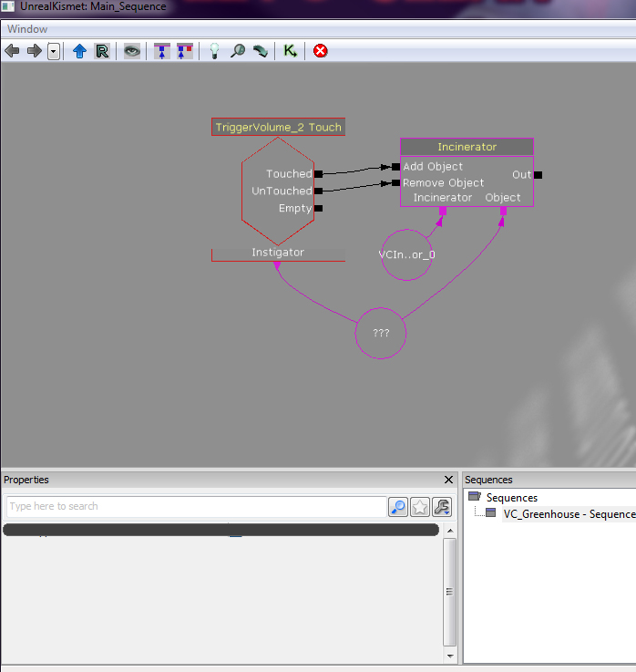Click the green curved arrow toolbar icon
The image size is (636, 672).
(x=261, y=51)
